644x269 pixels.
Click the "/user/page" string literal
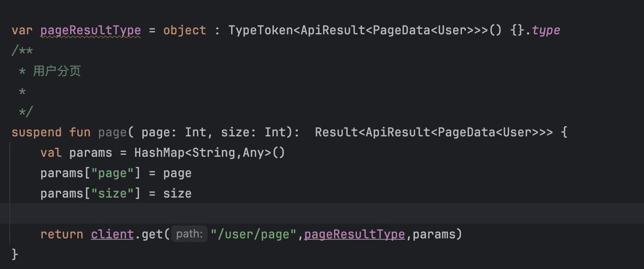(x=253, y=234)
